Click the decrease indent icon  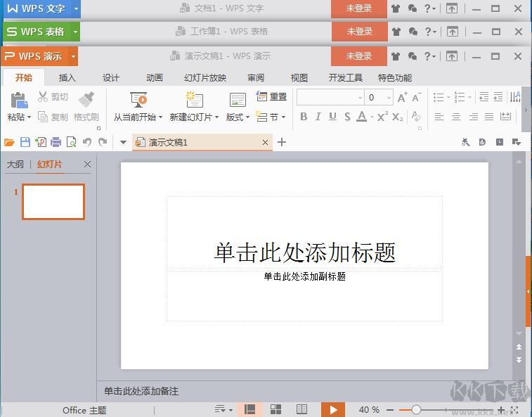tap(484, 97)
